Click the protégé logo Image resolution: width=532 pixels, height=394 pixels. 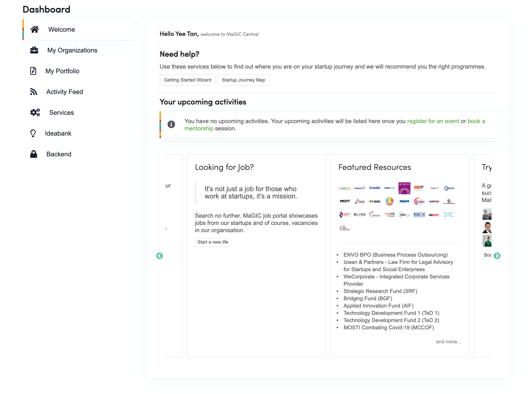tap(434, 201)
